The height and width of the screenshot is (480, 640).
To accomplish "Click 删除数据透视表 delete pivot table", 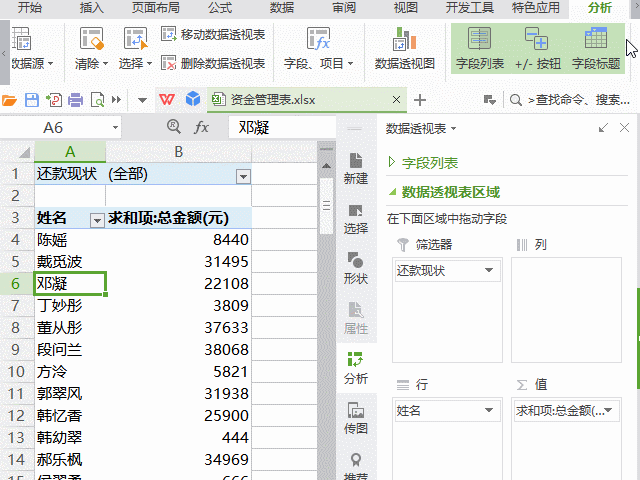I will click(213, 63).
